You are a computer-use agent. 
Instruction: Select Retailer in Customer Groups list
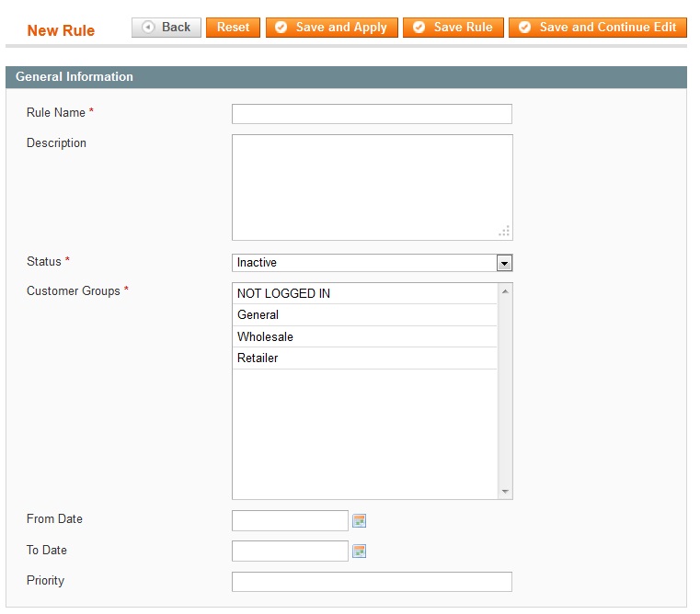pos(365,358)
